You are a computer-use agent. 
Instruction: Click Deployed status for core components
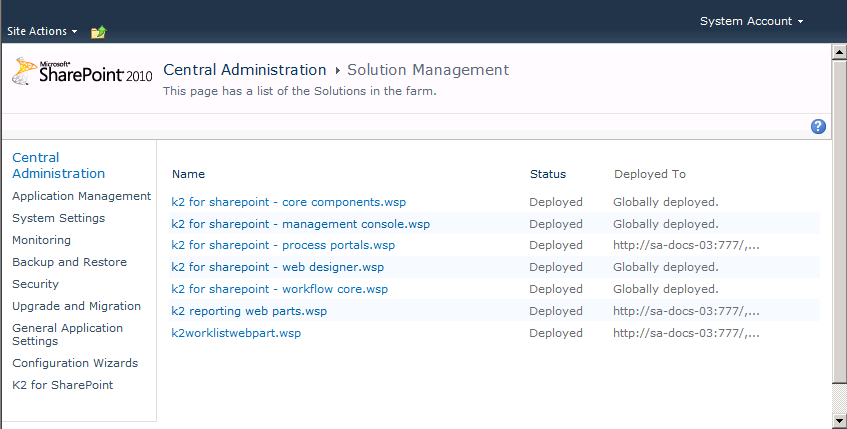tap(556, 202)
